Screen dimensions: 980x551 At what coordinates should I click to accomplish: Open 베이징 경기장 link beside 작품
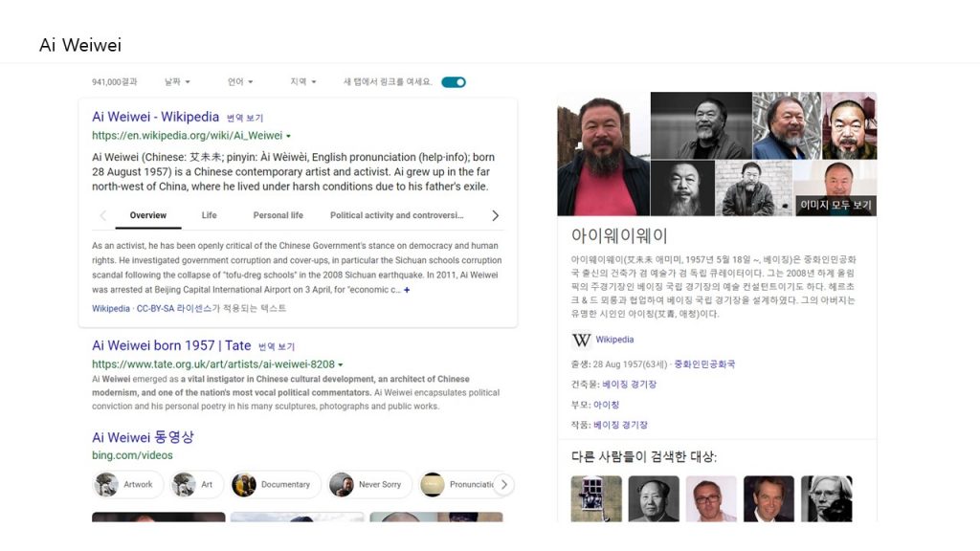click(620, 426)
